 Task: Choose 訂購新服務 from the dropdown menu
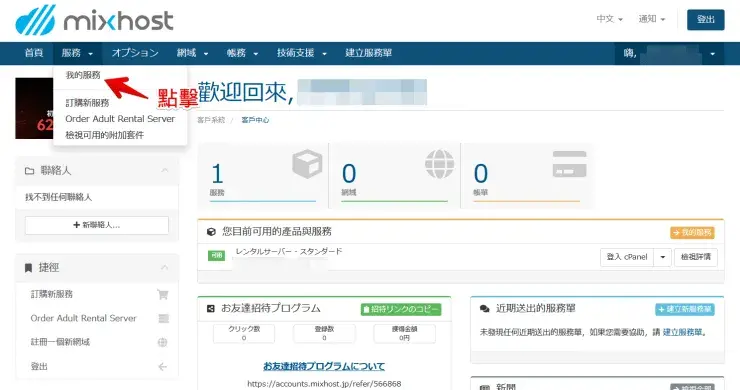point(87,102)
